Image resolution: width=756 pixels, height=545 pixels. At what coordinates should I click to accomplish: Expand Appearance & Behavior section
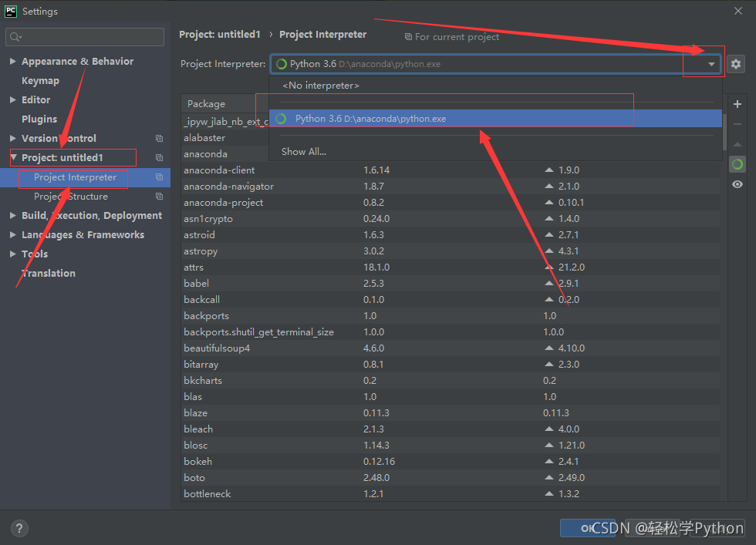[x=13, y=61]
